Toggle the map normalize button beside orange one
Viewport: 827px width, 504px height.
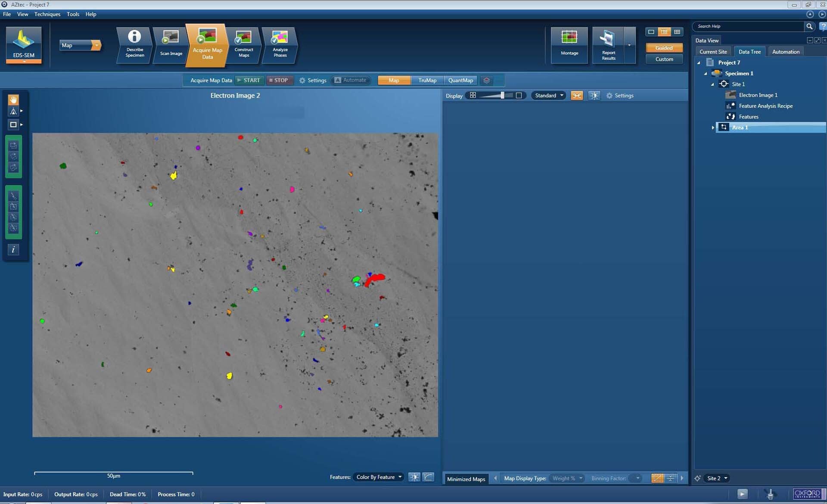pos(670,478)
